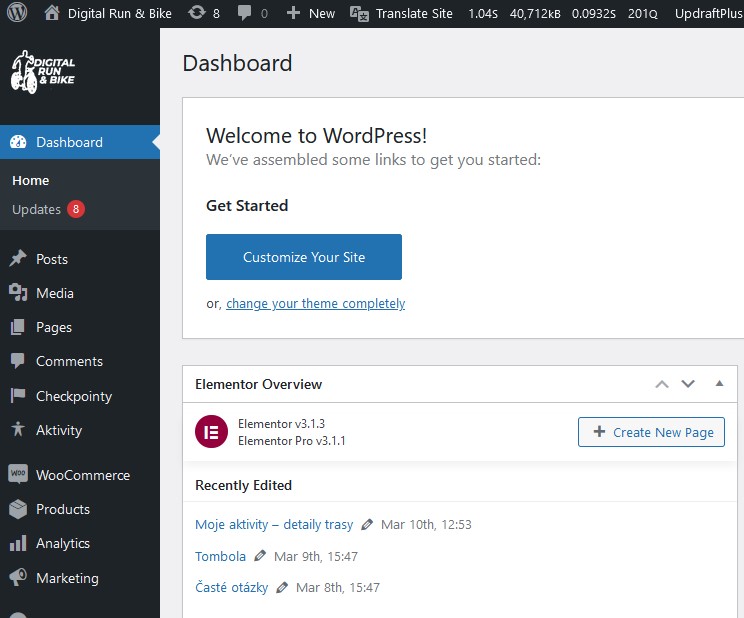This screenshot has width=744, height=618.
Task: Open the Marketing menu item
Action: (x=80, y=578)
